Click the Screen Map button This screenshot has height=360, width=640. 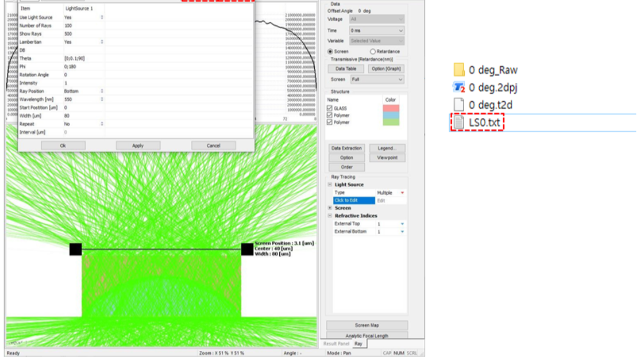tap(367, 325)
